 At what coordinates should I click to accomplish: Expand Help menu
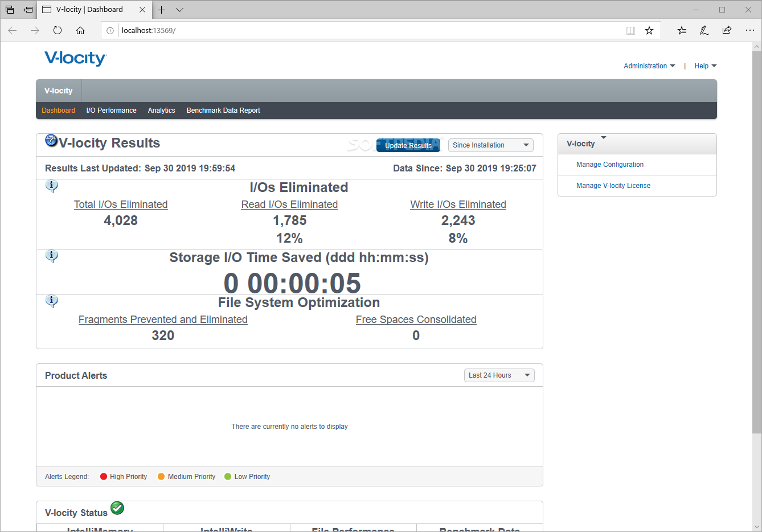705,66
